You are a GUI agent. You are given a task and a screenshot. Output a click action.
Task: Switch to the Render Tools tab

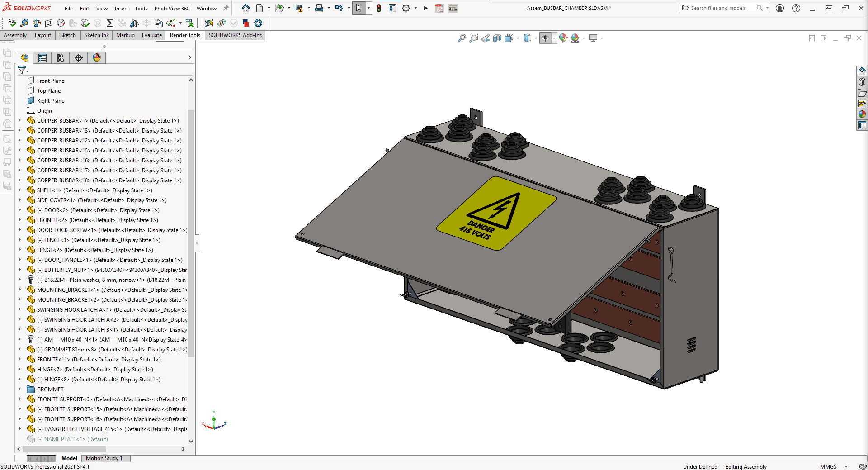tap(185, 35)
